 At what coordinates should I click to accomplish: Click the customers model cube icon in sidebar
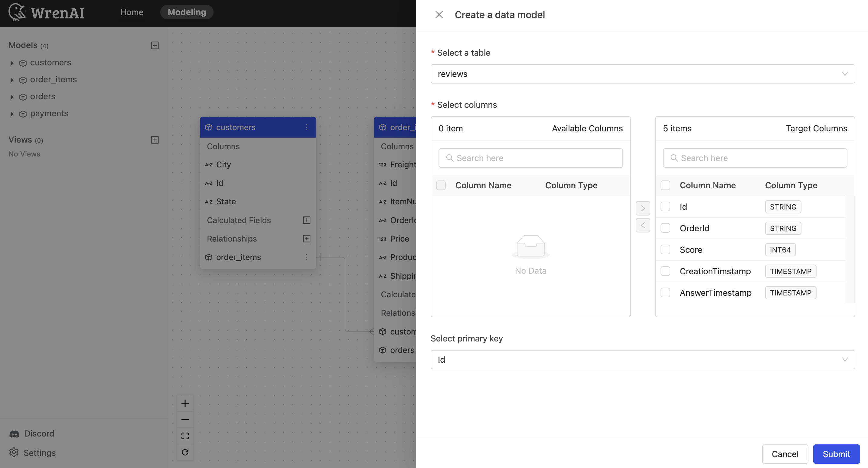coord(23,63)
